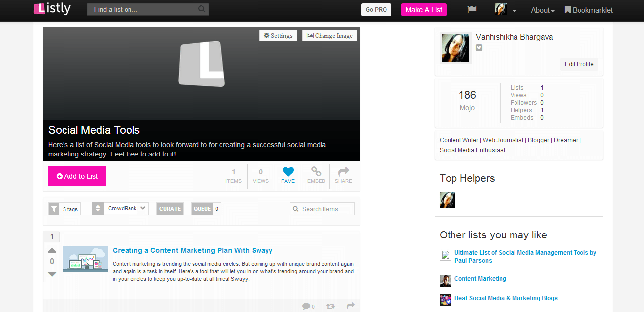Click Vanhishikha Bhargava profile photo
Viewport: 644px width, 312px height.
[455, 48]
